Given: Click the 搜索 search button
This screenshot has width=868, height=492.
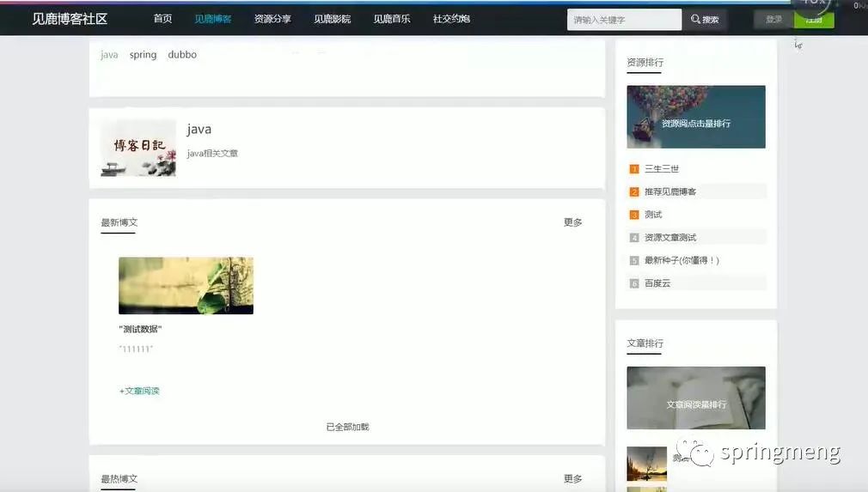Looking at the screenshot, I should 704,20.
